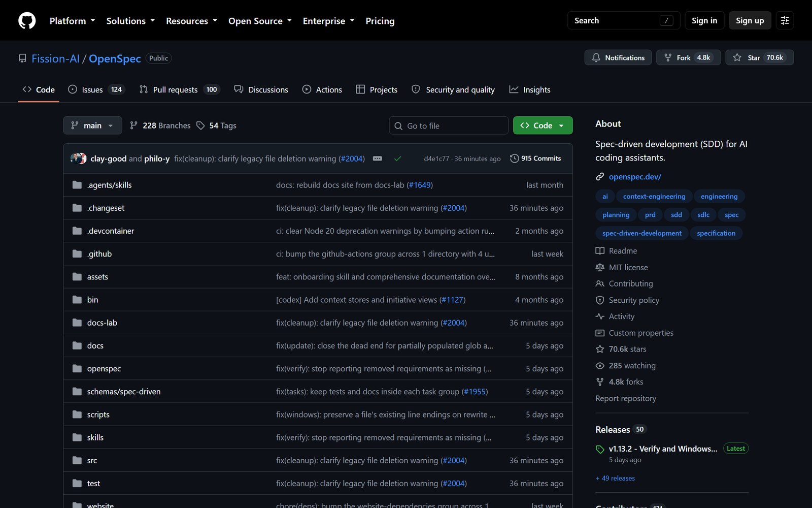Expand the Resources menu
Image resolution: width=812 pixels, height=508 pixels.
(191, 21)
